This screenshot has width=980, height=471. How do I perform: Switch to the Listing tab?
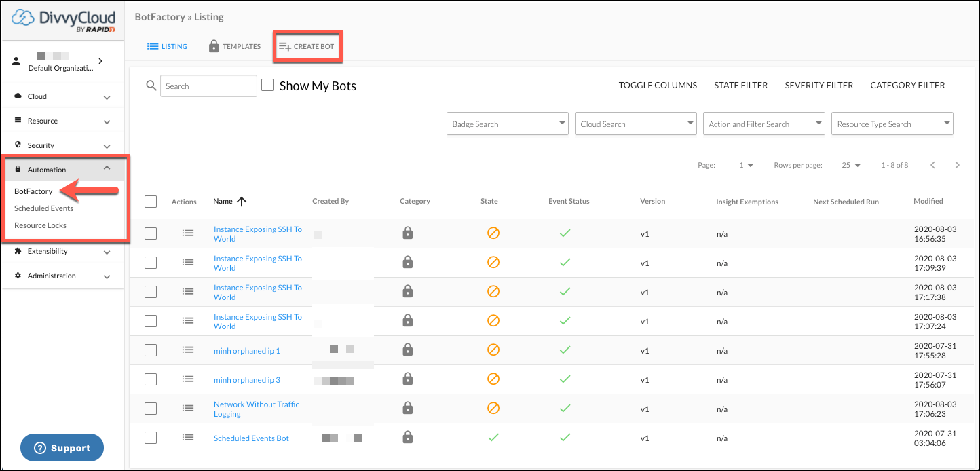(x=167, y=46)
